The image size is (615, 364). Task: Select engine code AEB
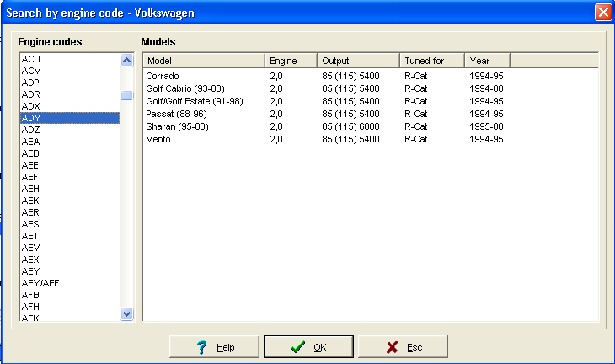[70, 153]
